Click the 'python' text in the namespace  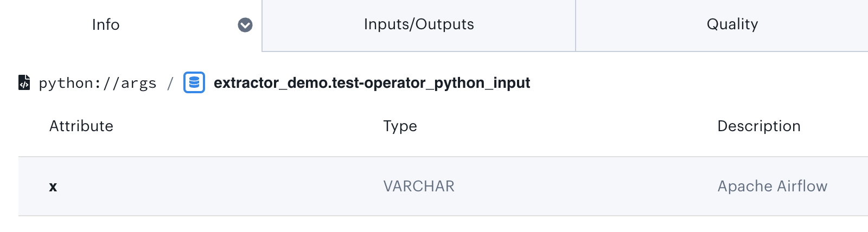click(x=66, y=83)
